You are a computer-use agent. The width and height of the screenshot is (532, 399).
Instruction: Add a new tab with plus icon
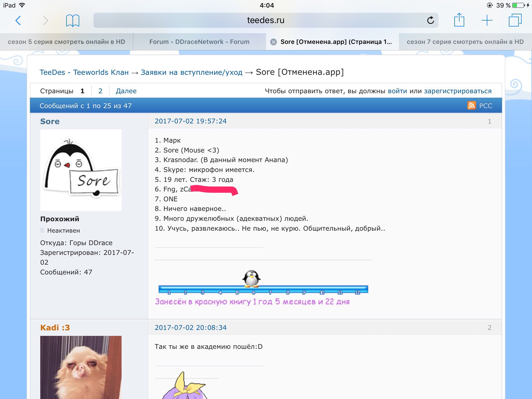(x=487, y=20)
